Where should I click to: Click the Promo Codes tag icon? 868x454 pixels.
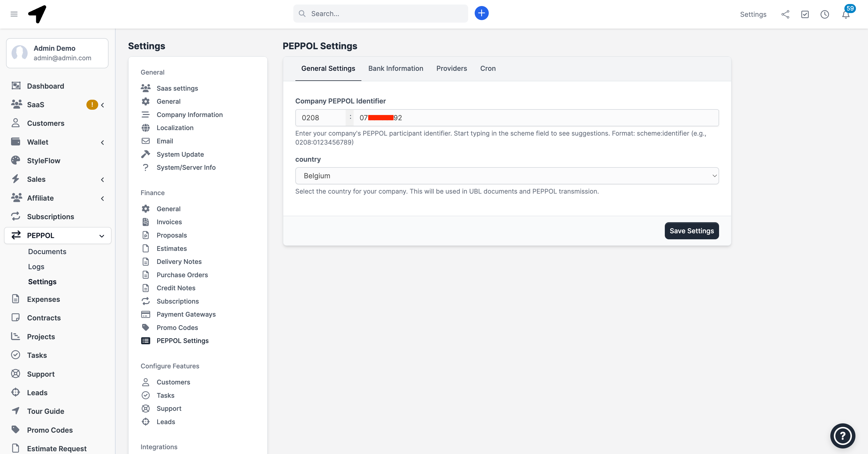tap(146, 327)
